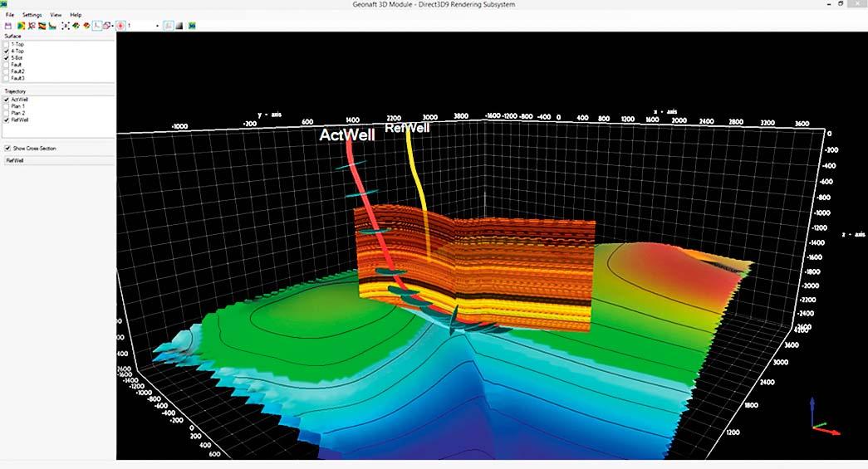Uncheck the ActWell trajectory
The image size is (868, 469).
pyautogui.click(x=7, y=100)
